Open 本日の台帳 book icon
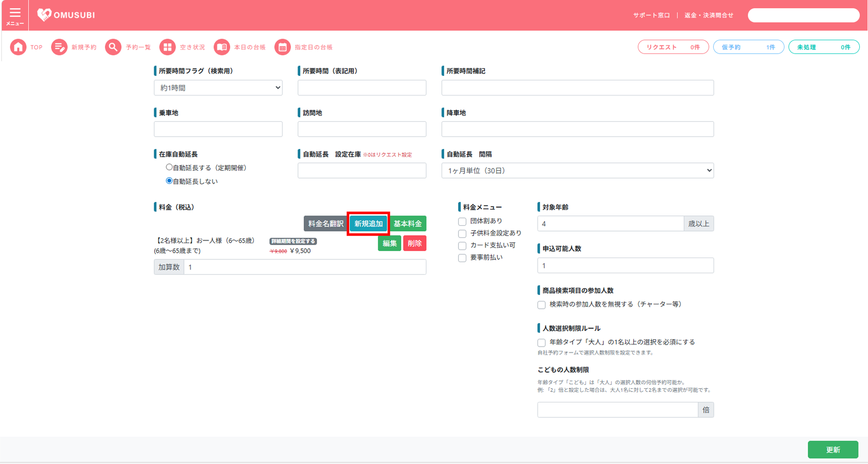The width and height of the screenshot is (868, 464). pyautogui.click(x=222, y=47)
